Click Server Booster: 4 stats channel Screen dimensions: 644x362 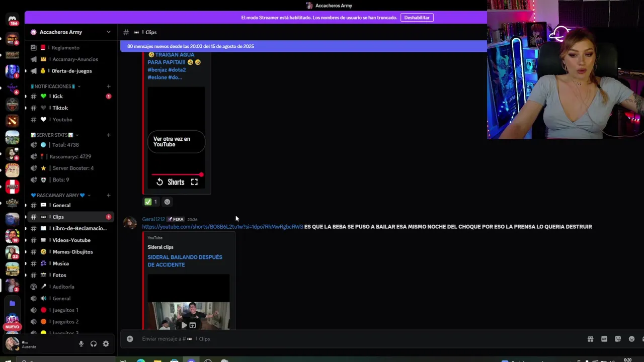71,168
